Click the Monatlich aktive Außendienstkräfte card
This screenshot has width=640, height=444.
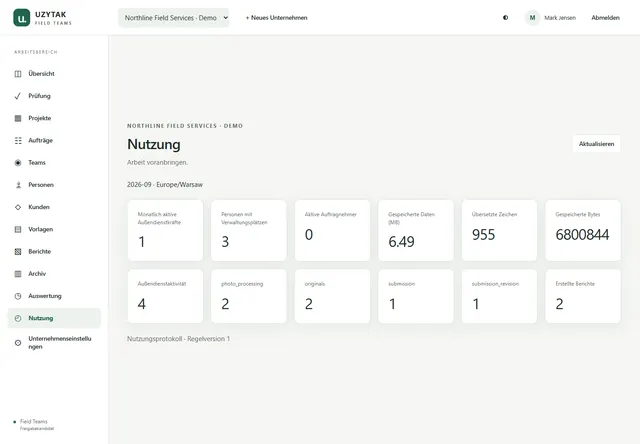[x=165, y=231]
